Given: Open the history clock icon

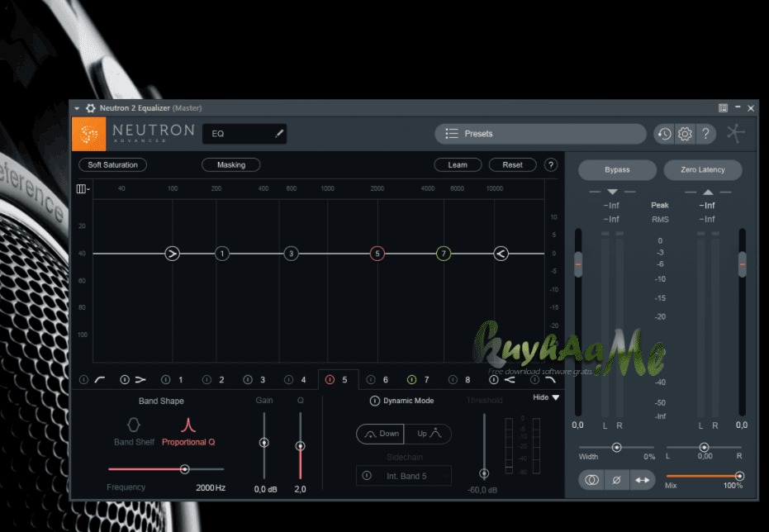Looking at the screenshot, I should [x=664, y=134].
